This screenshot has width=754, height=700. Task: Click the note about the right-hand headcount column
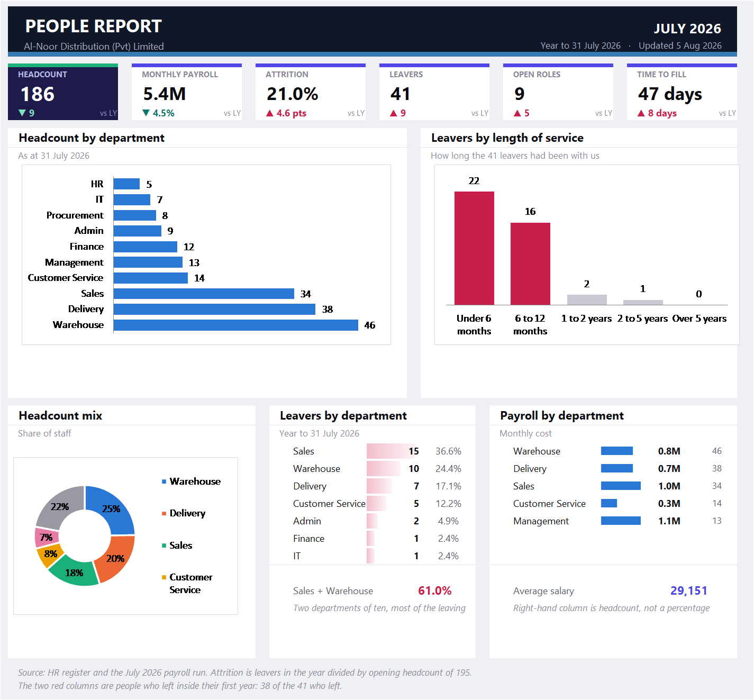(x=611, y=608)
